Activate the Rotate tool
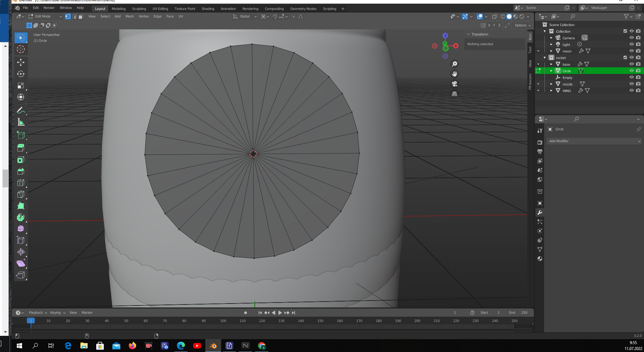Viewport: 644px width, 352px height. [21, 74]
